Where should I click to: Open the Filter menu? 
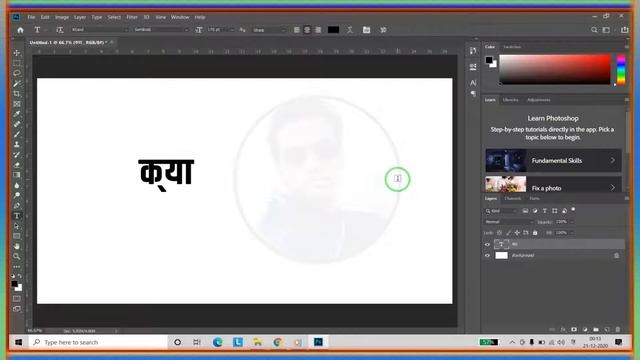pyautogui.click(x=132, y=17)
